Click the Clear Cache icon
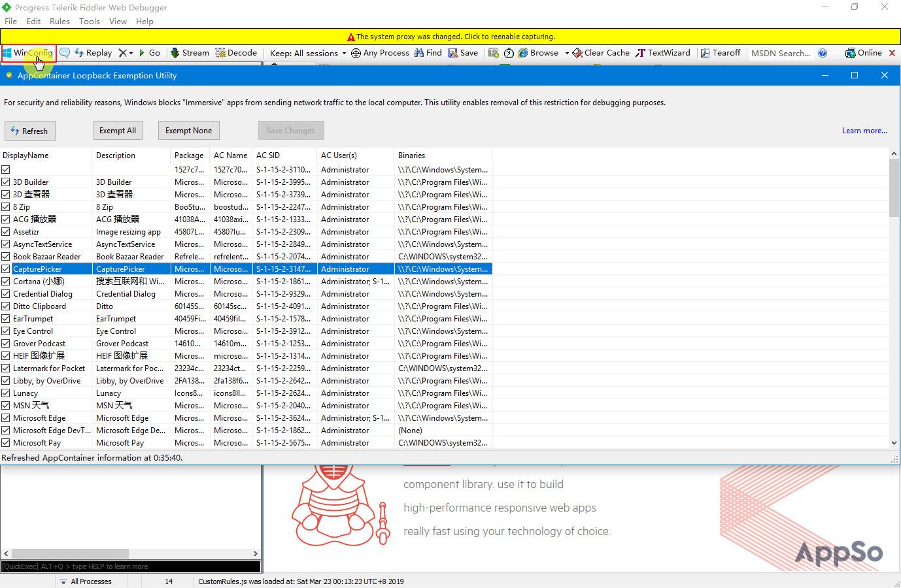 point(577,53)
